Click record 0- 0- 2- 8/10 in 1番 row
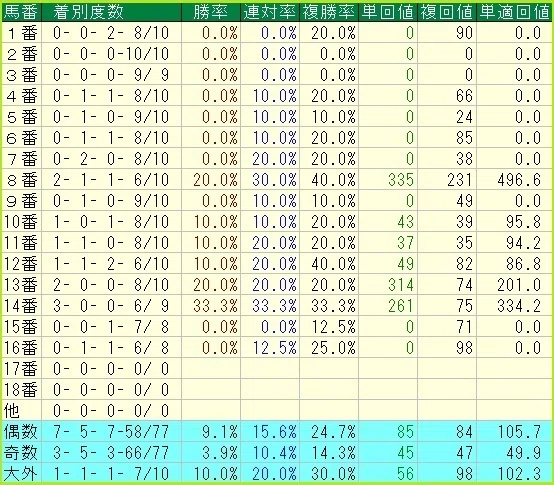This screenshot has width=554, height=485. tap(111, 33)
